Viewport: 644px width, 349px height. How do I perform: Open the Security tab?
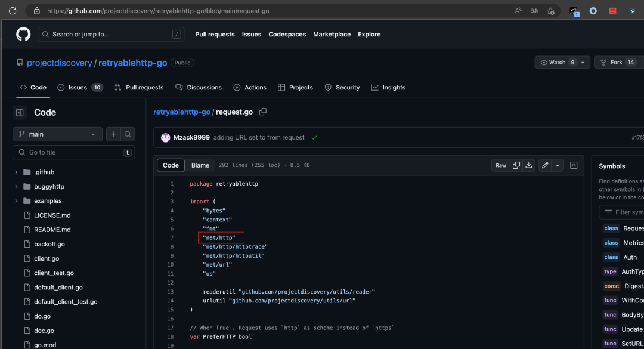click(x=342, y=88)
